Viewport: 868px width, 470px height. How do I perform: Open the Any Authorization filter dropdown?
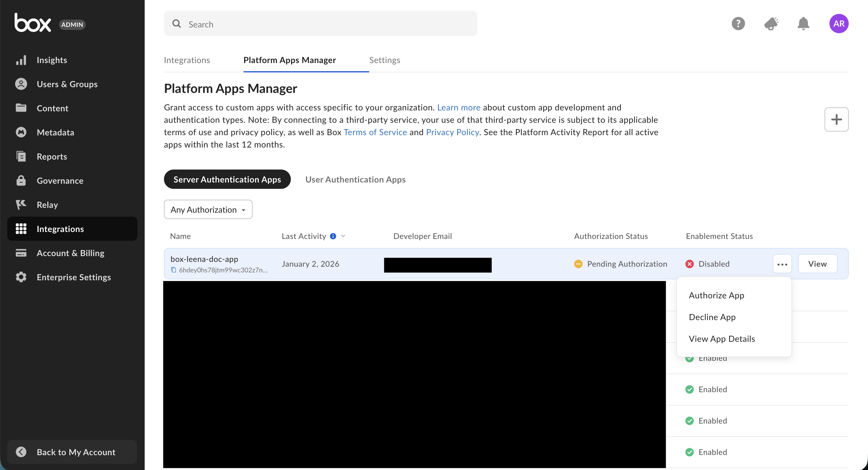208,209
